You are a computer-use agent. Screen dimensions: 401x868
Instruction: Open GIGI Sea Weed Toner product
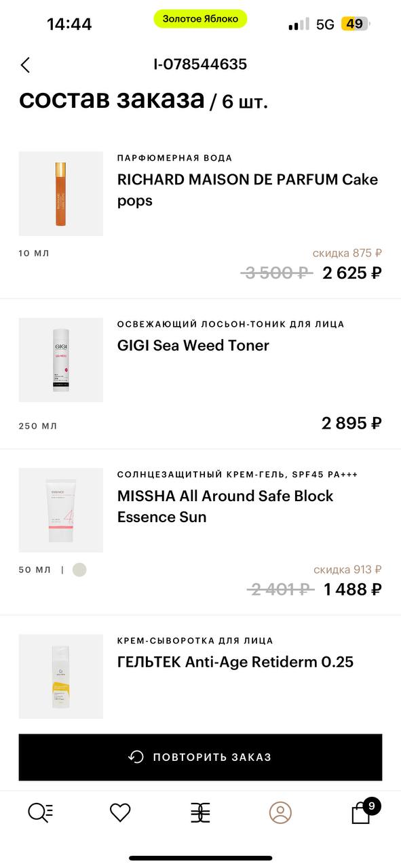pos(193,345)
